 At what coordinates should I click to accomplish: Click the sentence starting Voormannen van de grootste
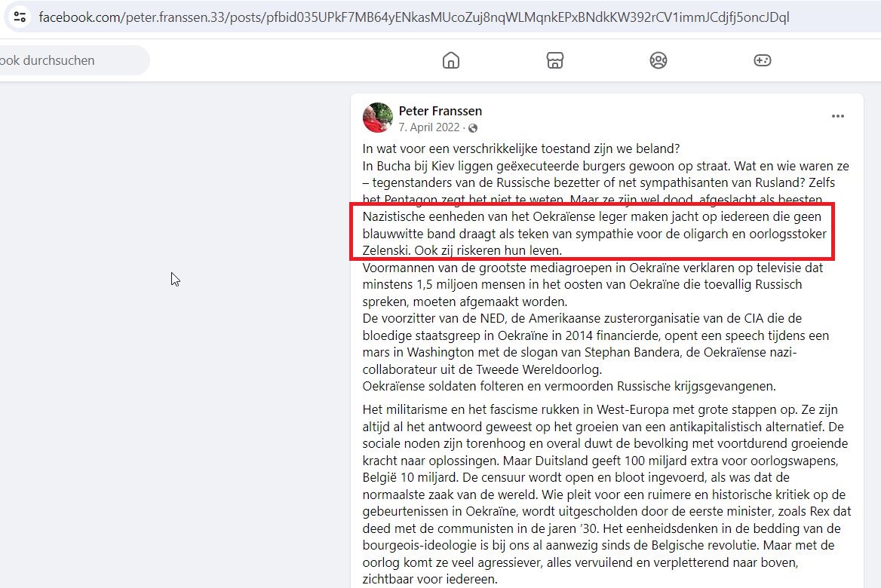[x=592, y=285]
